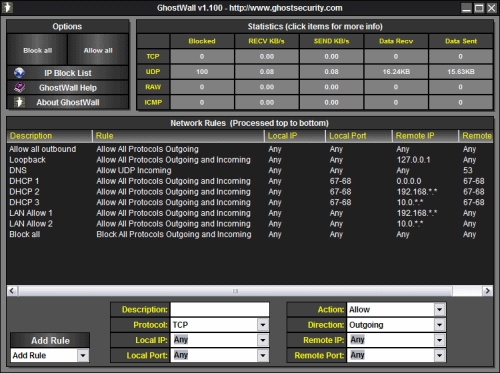Expand the Protocol dropdown showing TCP
The width and height of the screenshot is (500, 373).
[263, 325]
